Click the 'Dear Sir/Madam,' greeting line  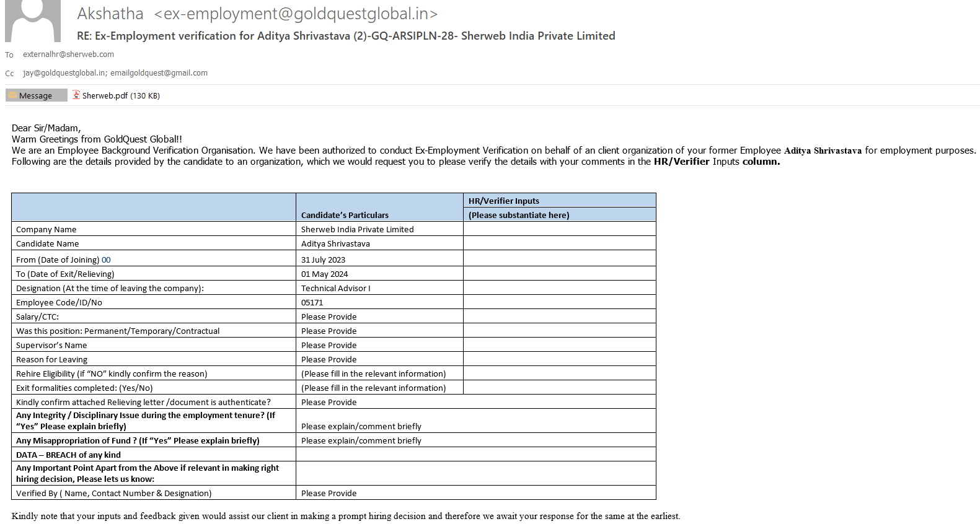click(x=46, y=128)
